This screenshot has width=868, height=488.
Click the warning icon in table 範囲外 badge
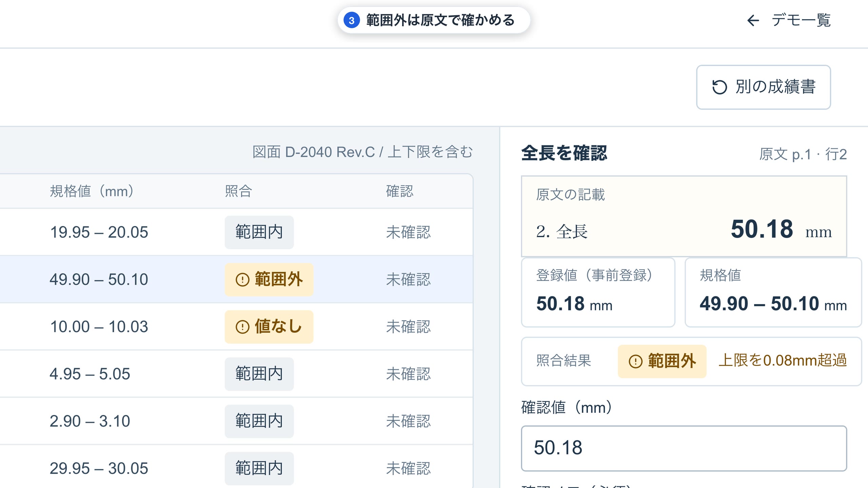pyautogui.click(x=242, y=280)
